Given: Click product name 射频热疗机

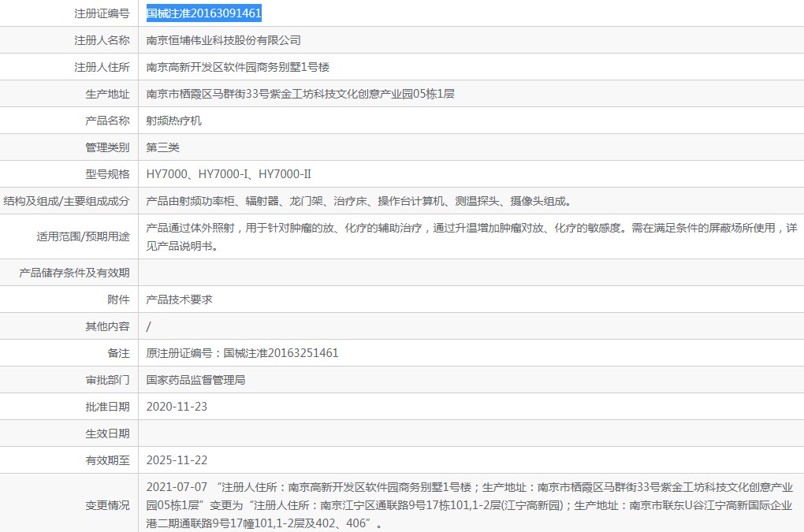Looking at the screenshot, I should (x=174, y=121).
